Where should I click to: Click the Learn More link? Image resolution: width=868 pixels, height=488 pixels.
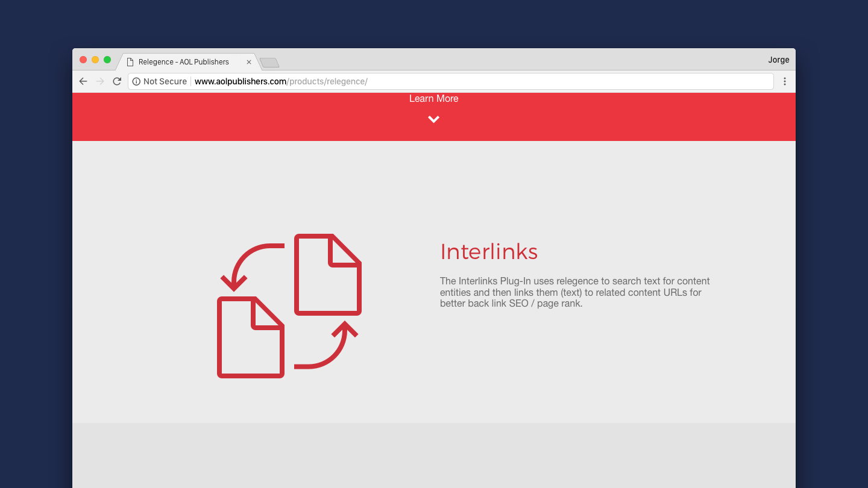point(433,99)
